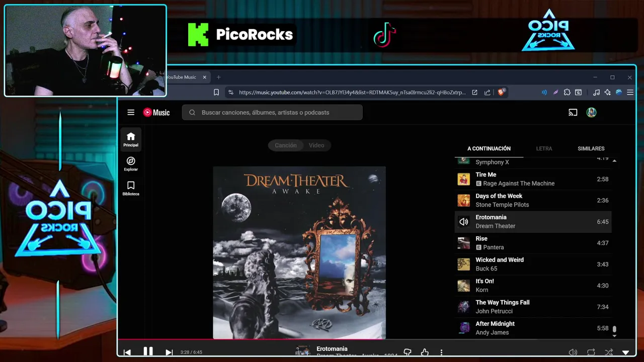This screenshot has width=644, height=362.
Task: Select the playing Erotomania queue row
Action: pyautogui.click(x=533, y=222)
